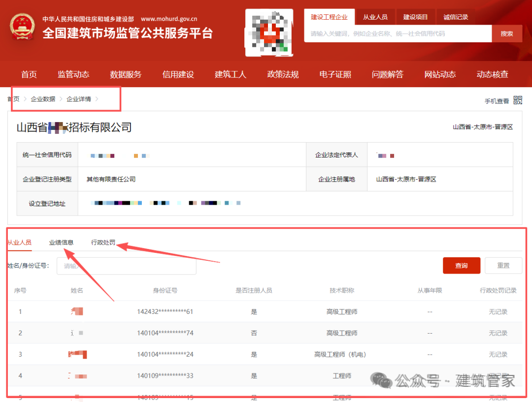Open the 电子证照 menu item
Image resolution: width=532 pixels, height=402 pixels.
(335, 74)
